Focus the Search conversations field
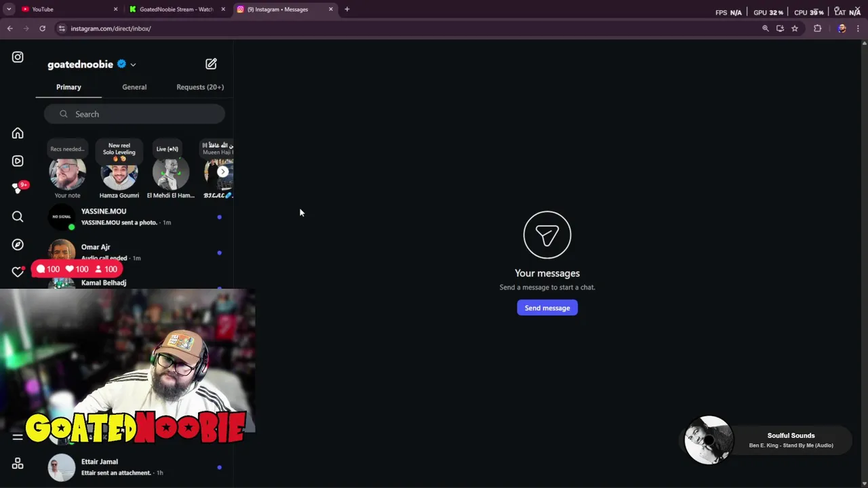The height and width of the screenshot is (488, 868). [x=134, y=114]
